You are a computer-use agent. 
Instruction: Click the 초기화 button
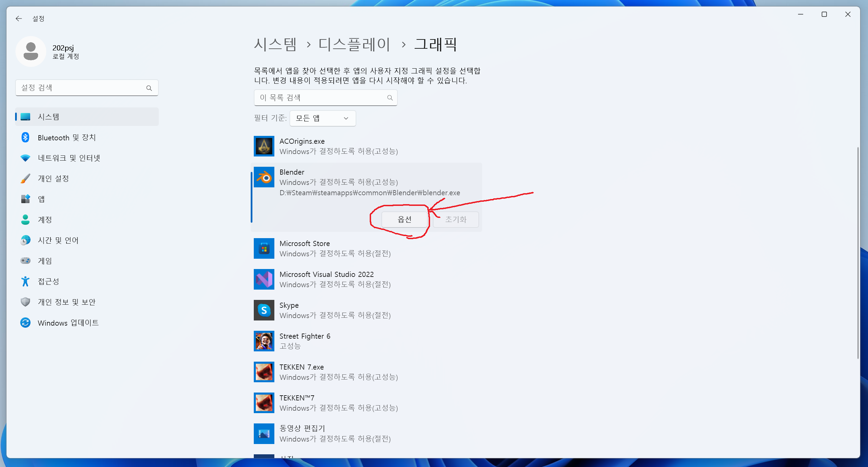455,220
